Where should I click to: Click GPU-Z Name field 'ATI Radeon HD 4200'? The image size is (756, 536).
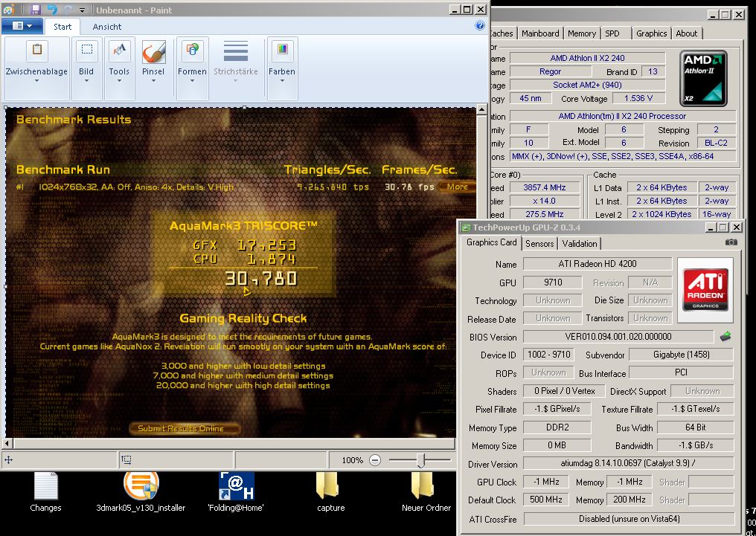(598, 264)
